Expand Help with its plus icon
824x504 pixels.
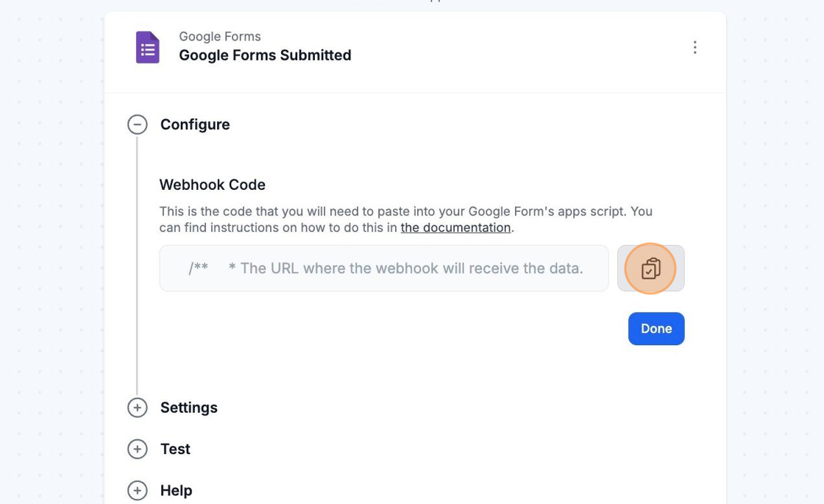(x=138, y=490)
